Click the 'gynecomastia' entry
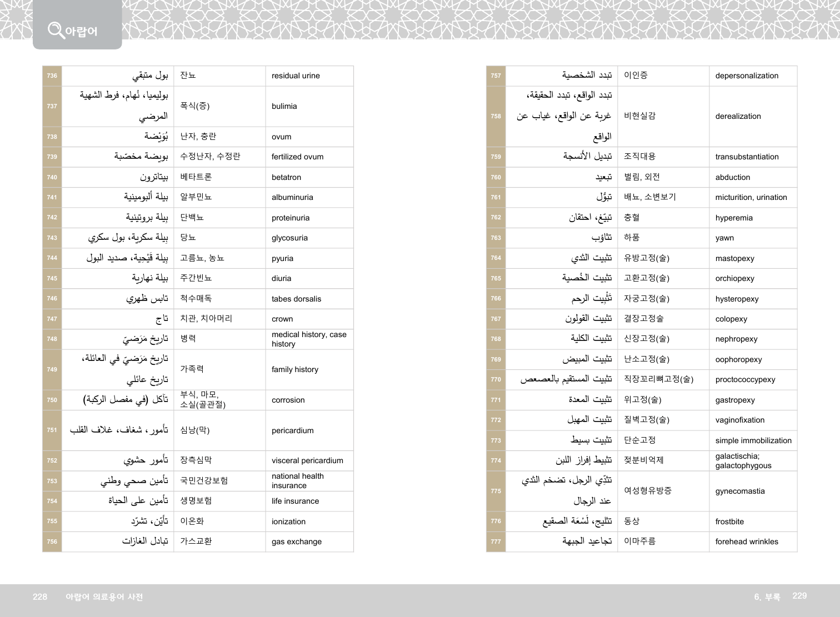 pos(739,491)
